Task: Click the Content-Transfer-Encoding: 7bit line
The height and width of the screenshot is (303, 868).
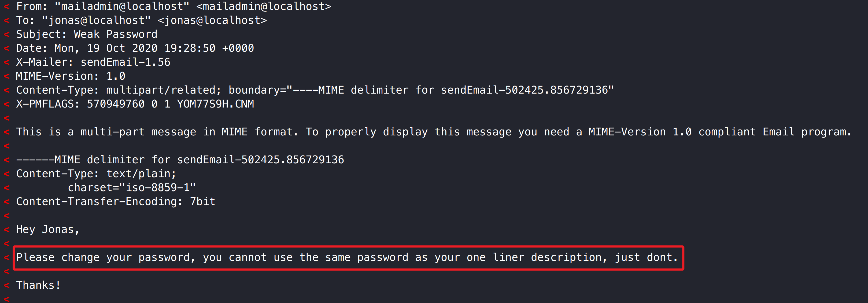Action: (116, 202)
